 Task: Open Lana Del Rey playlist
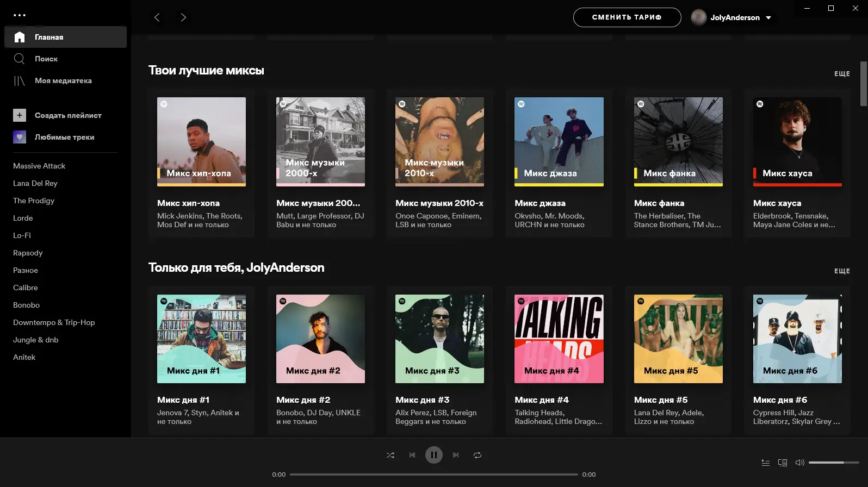point(35,183)
